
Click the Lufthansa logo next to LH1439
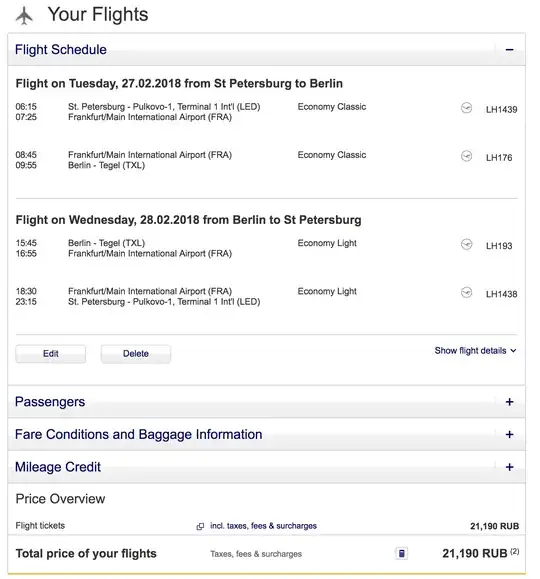point(466,108)
